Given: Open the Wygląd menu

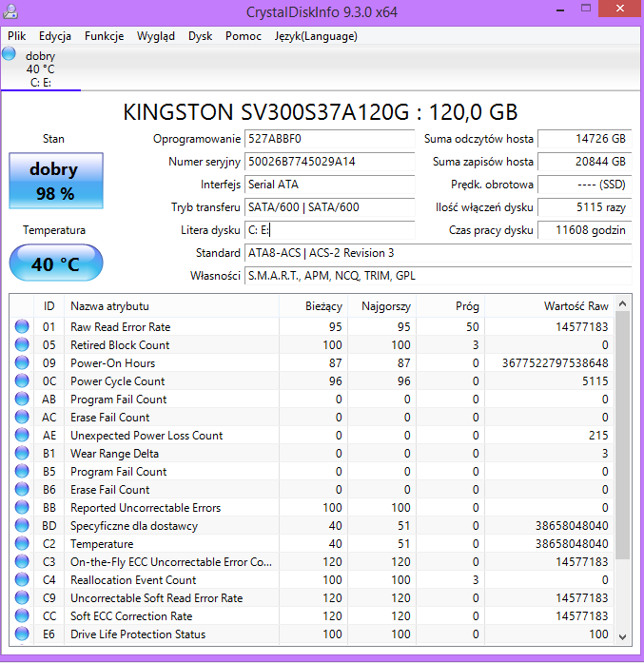Looking at the screenshot, I should pyautogui.click(x=156, y=36).
